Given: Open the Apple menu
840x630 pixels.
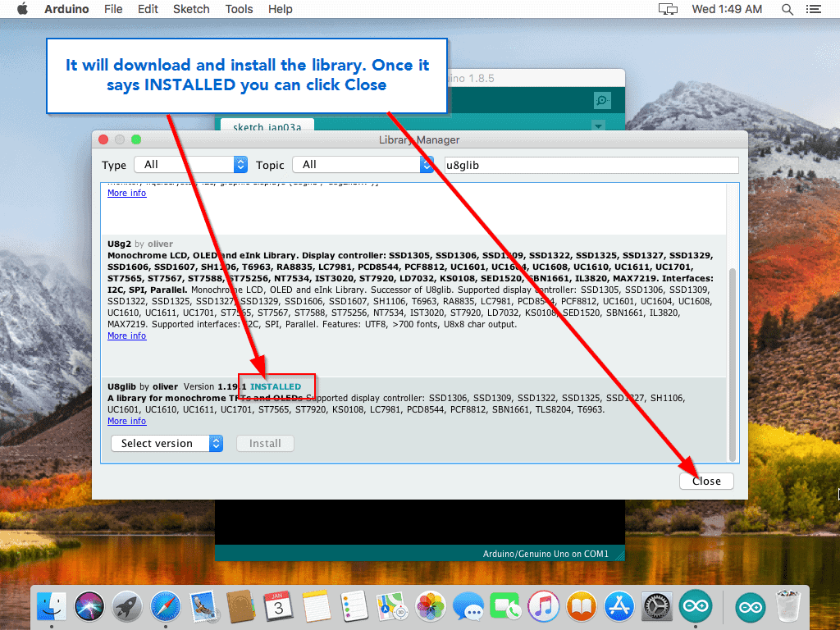Looking at the screenshot, I should click(x=22, y=9).
